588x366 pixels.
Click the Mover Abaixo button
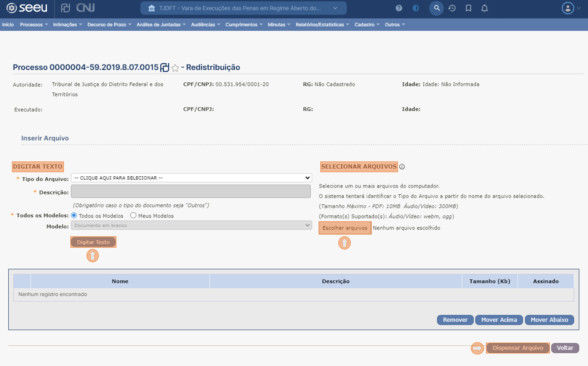click(x=549, y=320)
